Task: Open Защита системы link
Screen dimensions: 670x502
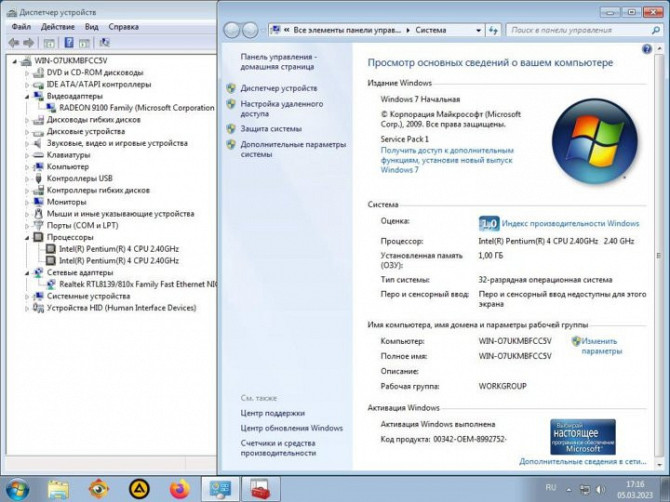Action: [271, 129]
